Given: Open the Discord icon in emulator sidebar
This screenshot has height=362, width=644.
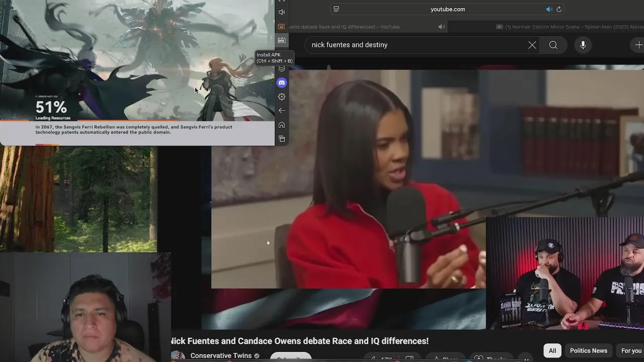Looking at the screenshot, I should [282, 82].
